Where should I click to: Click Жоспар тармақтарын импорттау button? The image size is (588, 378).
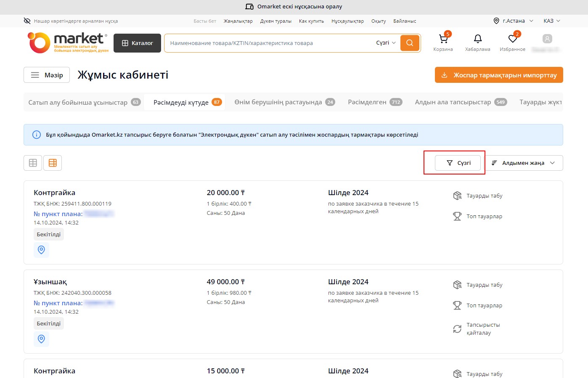pos(499,75)
